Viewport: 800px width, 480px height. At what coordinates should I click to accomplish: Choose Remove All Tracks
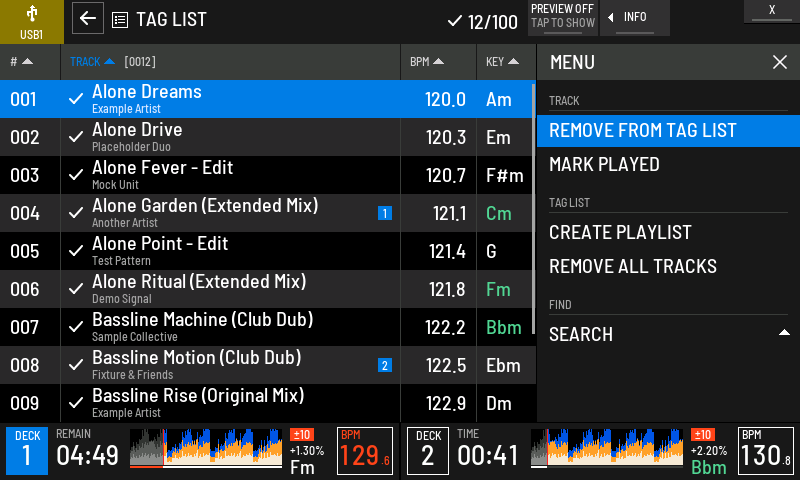[x=668, y=266]
